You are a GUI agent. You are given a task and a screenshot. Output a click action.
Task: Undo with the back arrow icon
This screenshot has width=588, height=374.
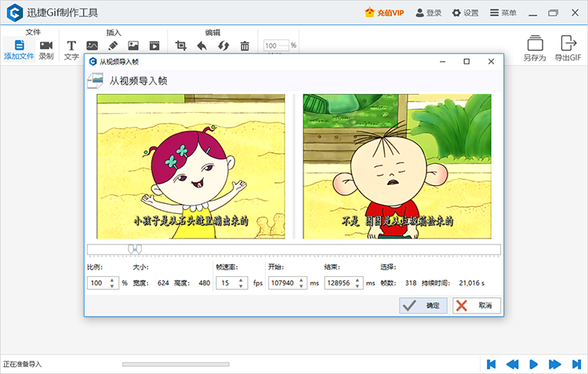point(201,45)
